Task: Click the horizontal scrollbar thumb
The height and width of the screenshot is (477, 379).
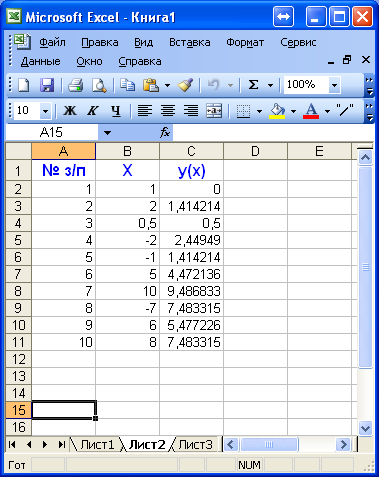Action: point(269,444)
